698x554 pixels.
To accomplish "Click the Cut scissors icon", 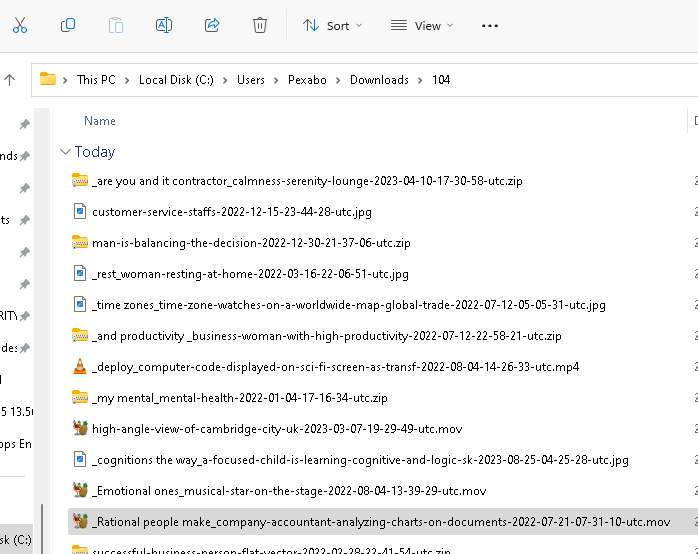I will click(x=20, y=25).
